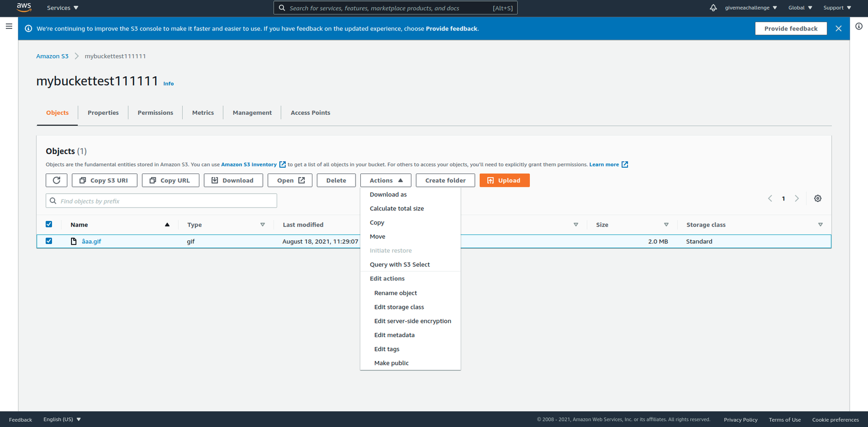Screen dimensions: 868x427
Task: Open the aaa.gif object link
Action: (92, 241)
